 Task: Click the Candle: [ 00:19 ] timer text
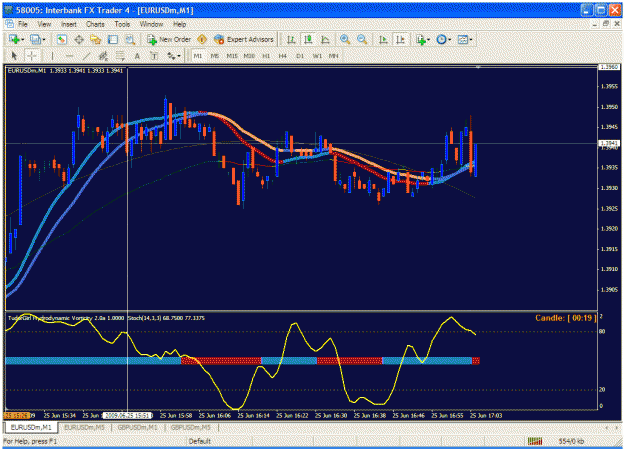(x=566, y=318)
